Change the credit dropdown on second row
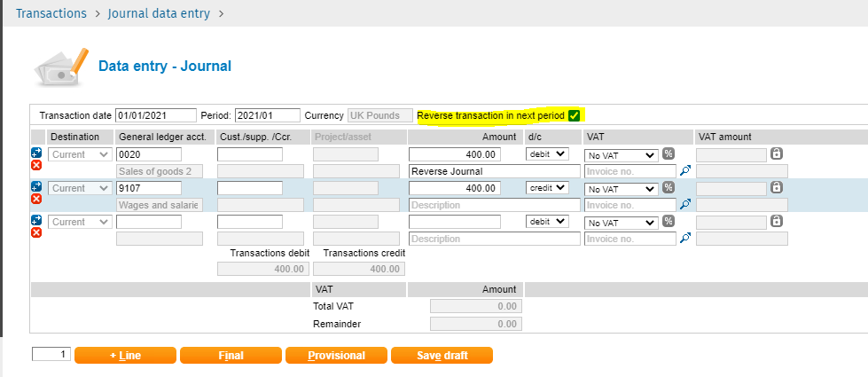Viewport: 868px width, 377px height. [547, 188]
